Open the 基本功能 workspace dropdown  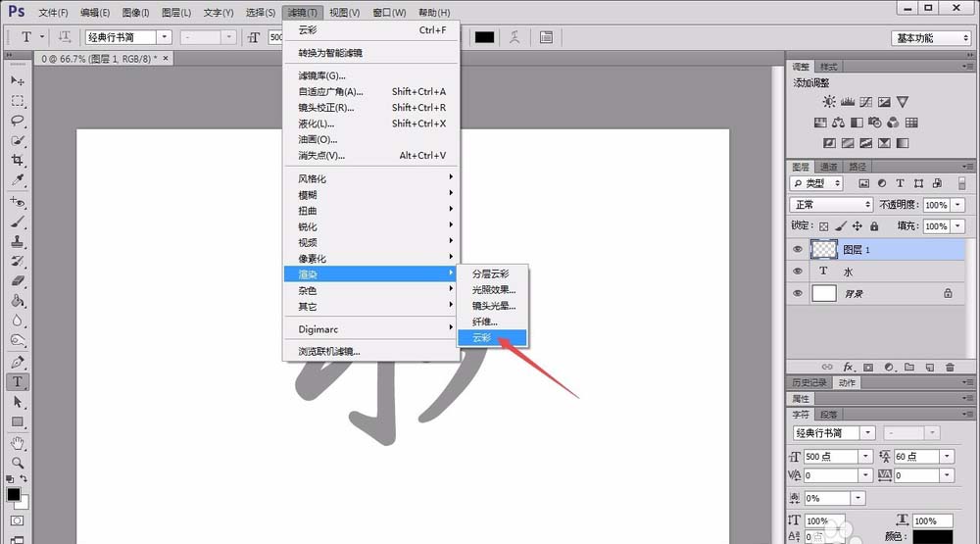(931, 38)
